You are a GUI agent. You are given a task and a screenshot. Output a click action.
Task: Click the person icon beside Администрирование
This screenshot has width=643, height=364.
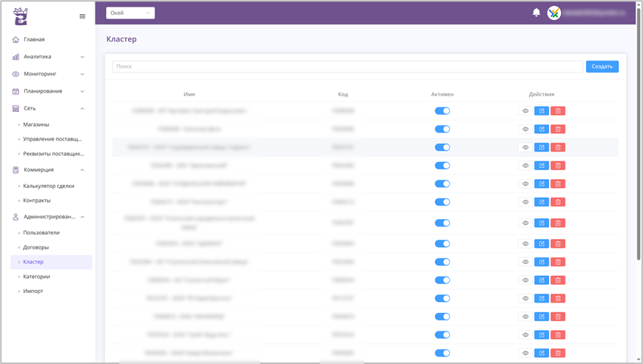click(16, 217)
